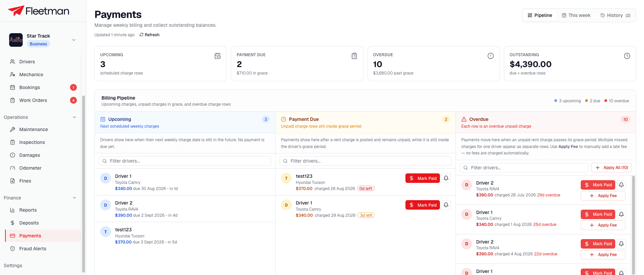
Task: Click the '2 due' legend entry
Action: click(x=593, y=101)
